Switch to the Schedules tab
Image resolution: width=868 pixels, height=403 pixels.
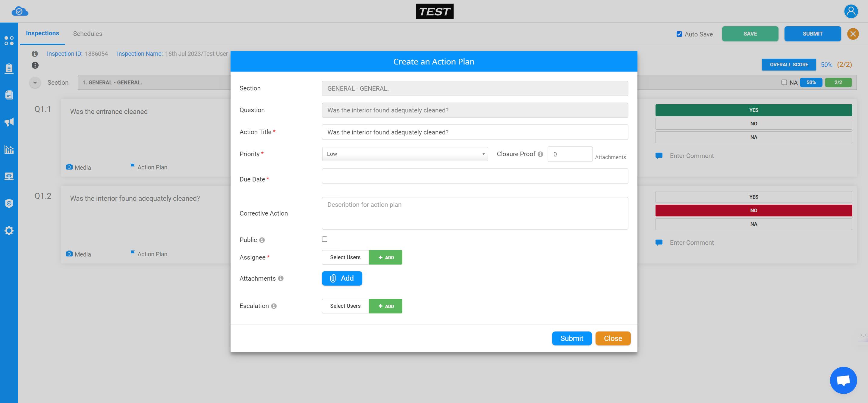pos(87,33)
